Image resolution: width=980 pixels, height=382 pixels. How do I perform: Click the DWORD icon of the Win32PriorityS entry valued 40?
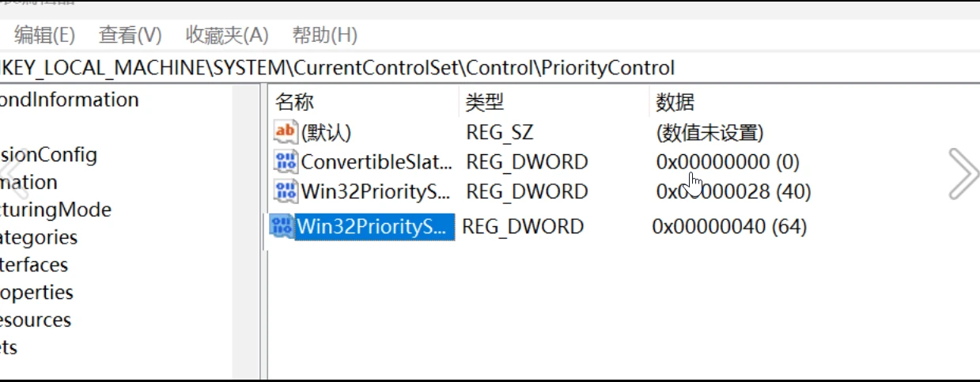285,191
